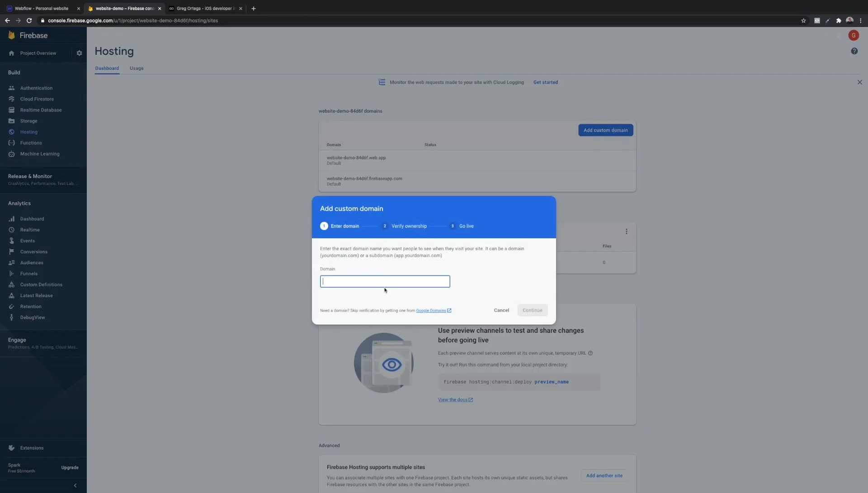Reload the browser page
This screenshot has height=493, width=868.
coord(29,20)
